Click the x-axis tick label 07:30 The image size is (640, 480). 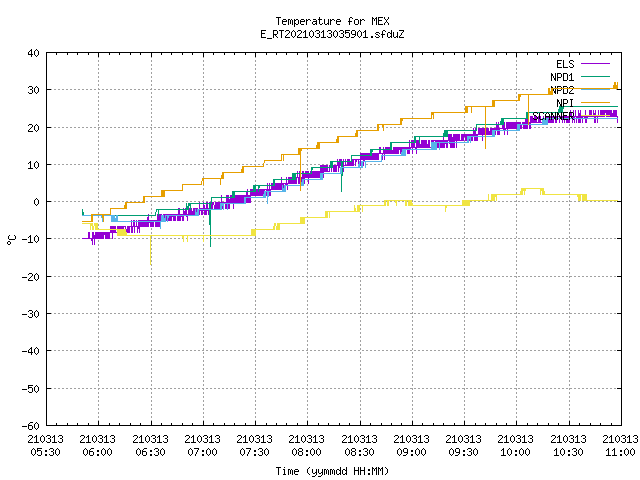point(254,452)
